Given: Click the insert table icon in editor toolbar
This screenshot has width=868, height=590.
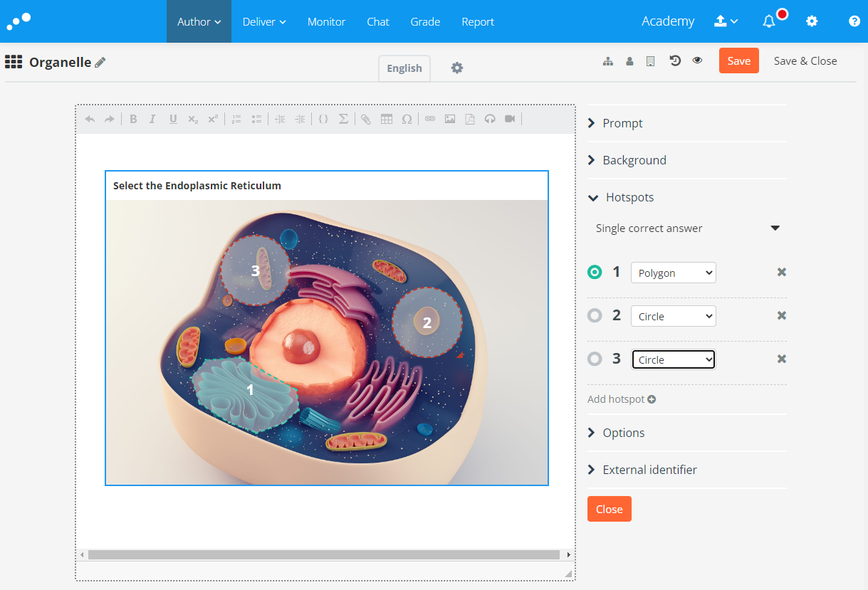Looking at the screenshot, I should pos(387,120).
